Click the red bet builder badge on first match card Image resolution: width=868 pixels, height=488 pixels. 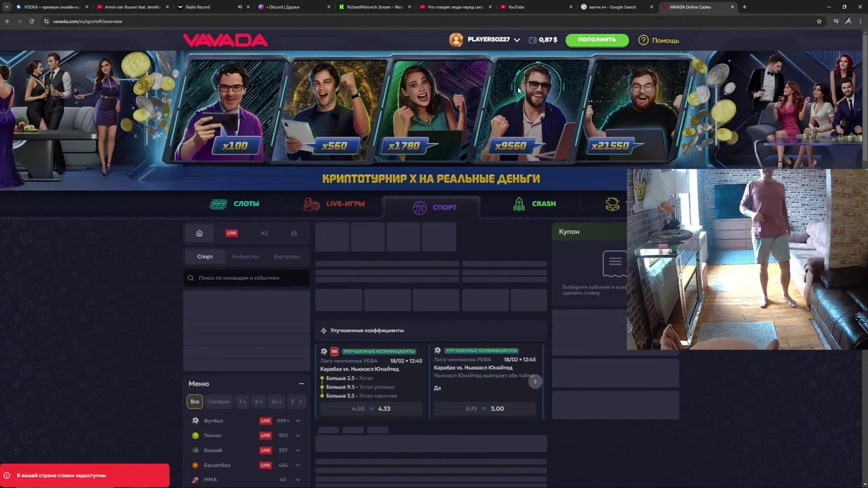pos(334,351)
